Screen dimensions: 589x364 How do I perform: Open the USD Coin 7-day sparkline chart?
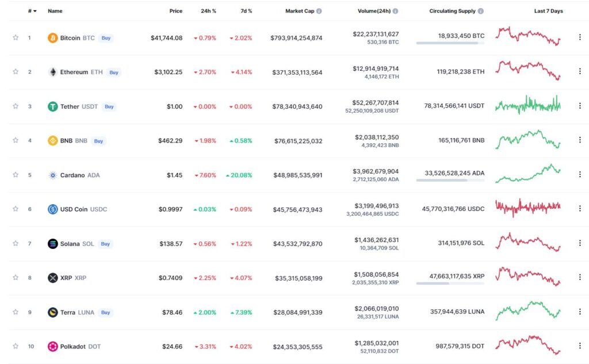[528, 208]
